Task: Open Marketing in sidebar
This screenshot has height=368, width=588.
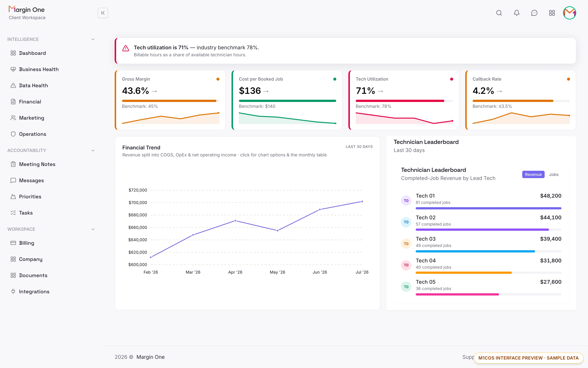Action: pos(51,118)
